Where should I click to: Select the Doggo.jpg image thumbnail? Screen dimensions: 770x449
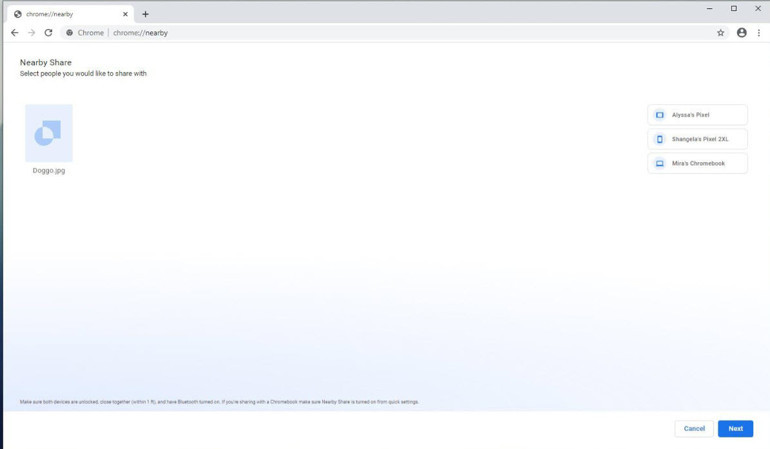pos(49,133)
